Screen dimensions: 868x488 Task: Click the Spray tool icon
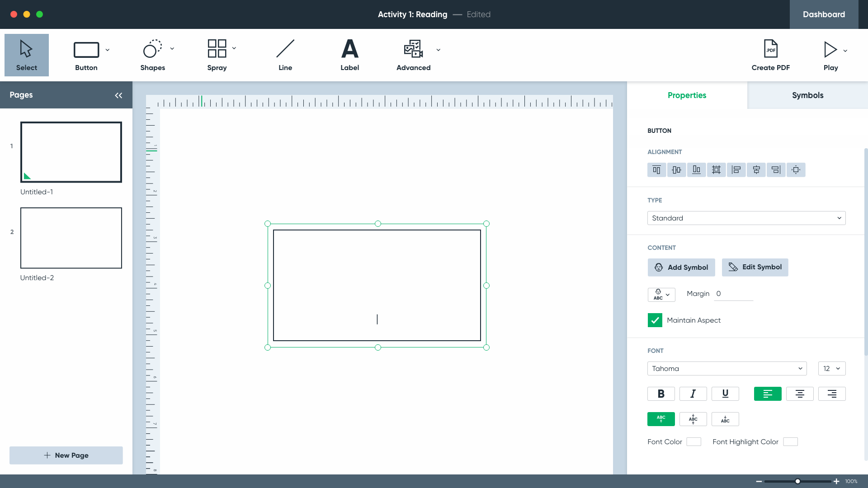point(217,49)
